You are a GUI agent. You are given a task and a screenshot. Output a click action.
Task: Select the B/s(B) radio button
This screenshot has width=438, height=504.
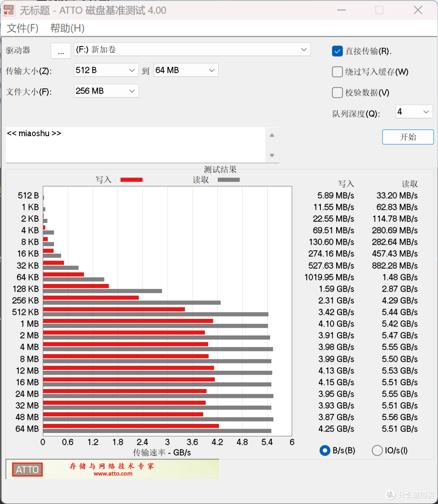325,451
